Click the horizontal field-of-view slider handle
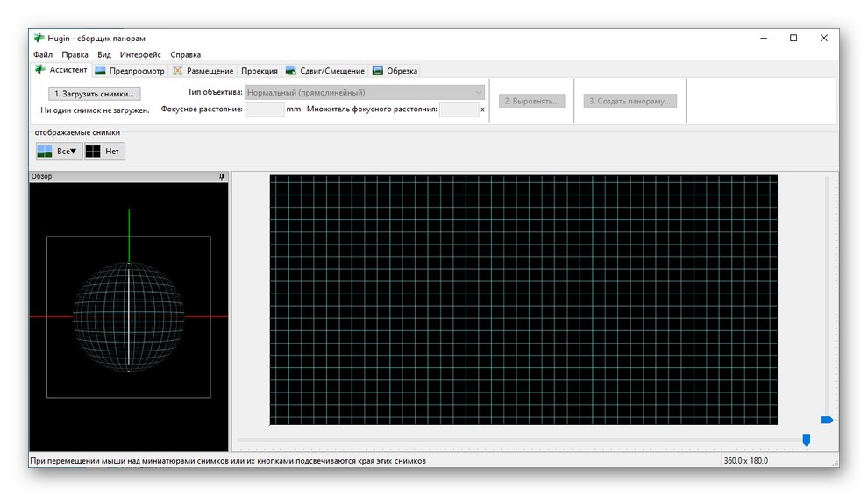Image resolution: width=868 pixels, height=496 pixels. click(806, 439)
